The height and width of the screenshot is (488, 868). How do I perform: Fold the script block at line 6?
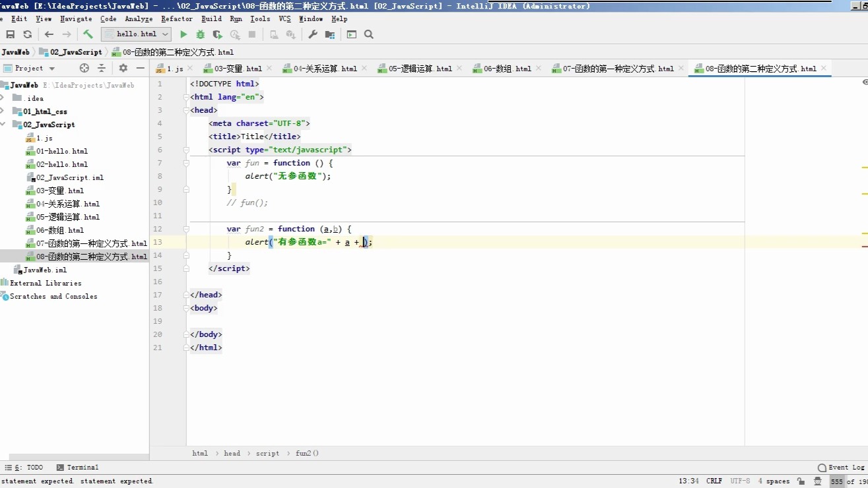[x=186, y=150]
